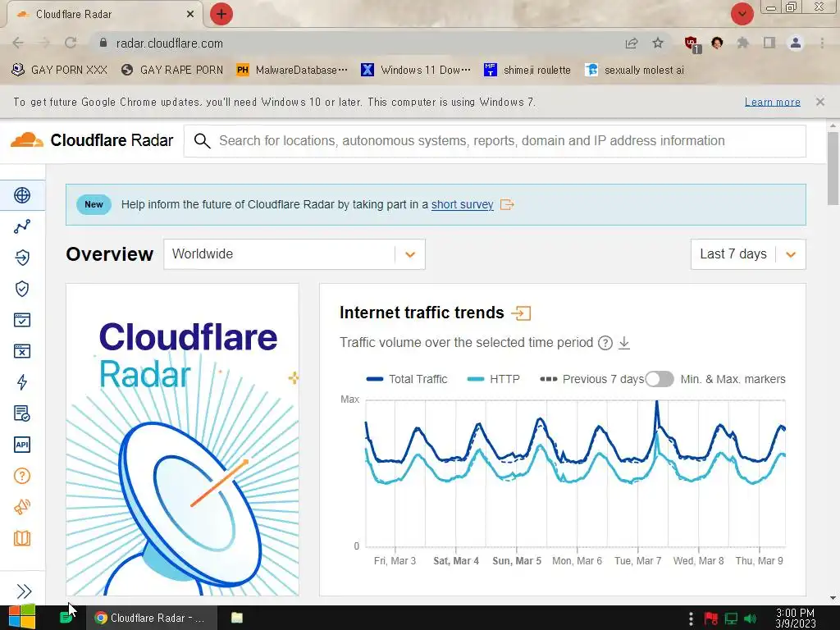Select the Cloudflare Radar browser tab
The height and width of the screenshot is (630, 840).
(104, 15)
